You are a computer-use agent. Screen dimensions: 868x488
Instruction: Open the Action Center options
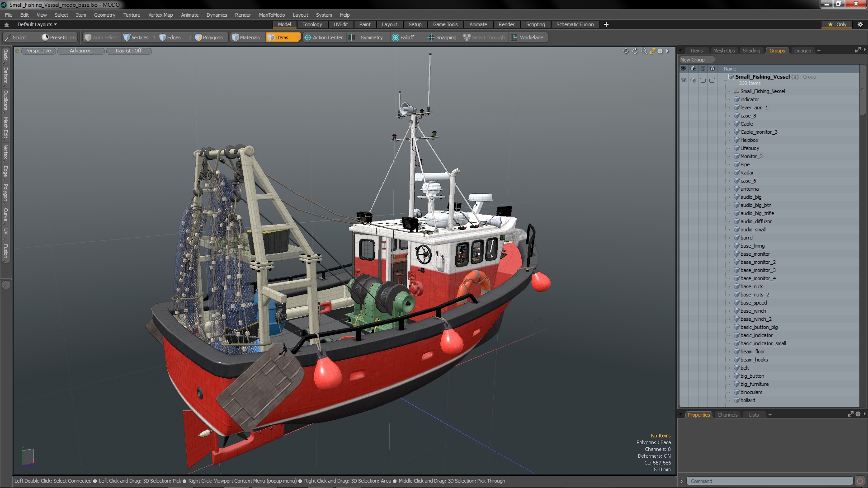click(x=324, y=38)
